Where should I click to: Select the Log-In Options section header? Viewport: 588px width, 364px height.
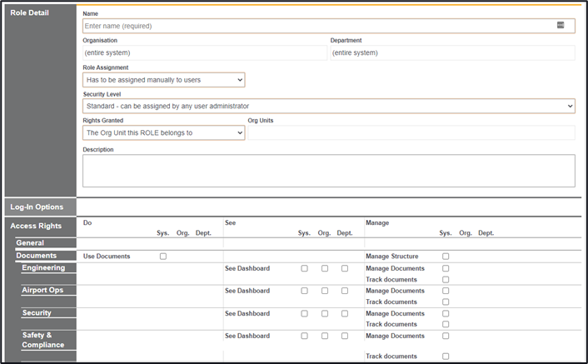(37, 207)
